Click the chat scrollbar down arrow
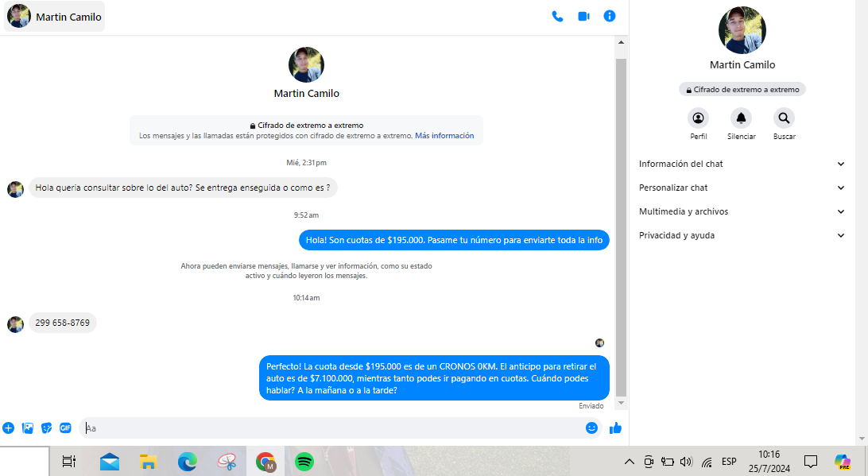This screenshot has width=868, height=476. pyautogui.click(x=621, y=403)
